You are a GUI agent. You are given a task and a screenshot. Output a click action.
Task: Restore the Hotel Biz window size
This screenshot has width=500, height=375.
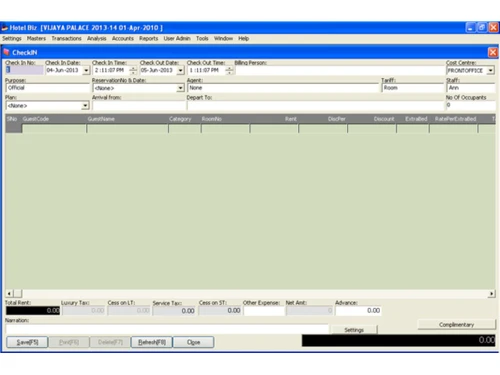click(x=482, y=28)
